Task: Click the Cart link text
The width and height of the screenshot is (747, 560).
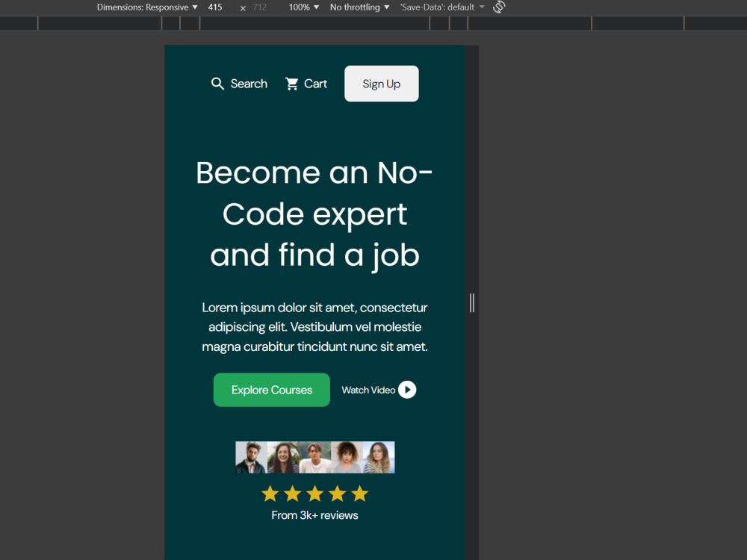Action: click(315, 84)
